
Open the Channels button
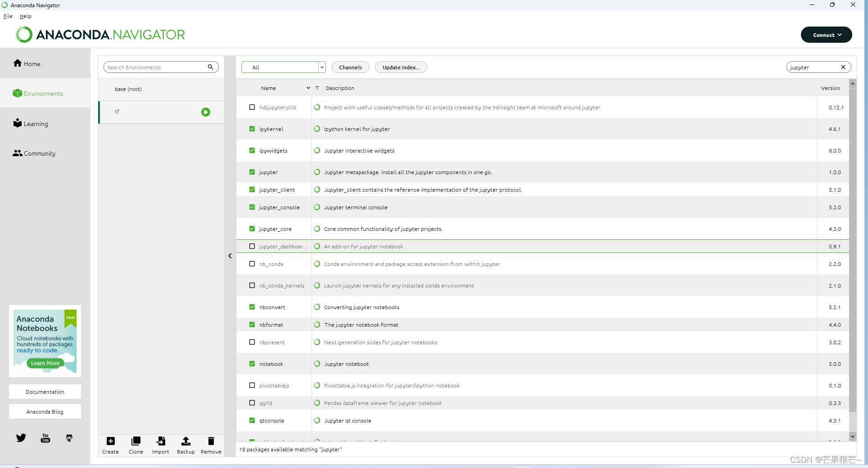point(350,67)
